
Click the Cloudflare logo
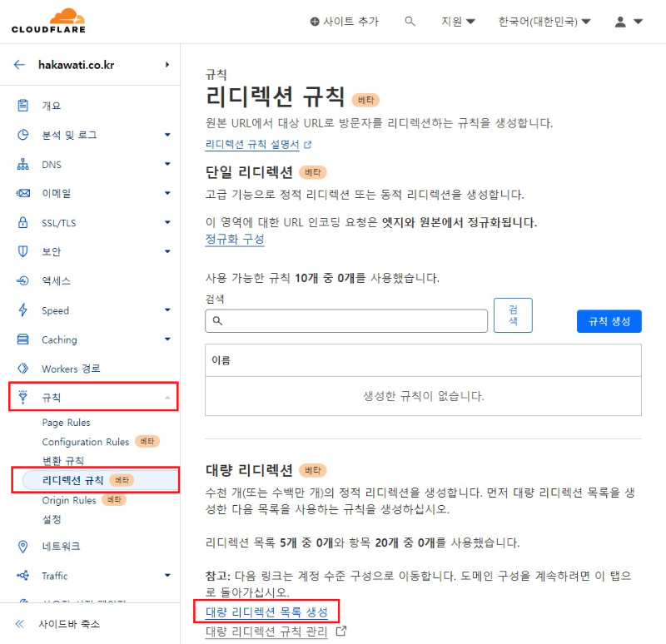tap(46, 19)
